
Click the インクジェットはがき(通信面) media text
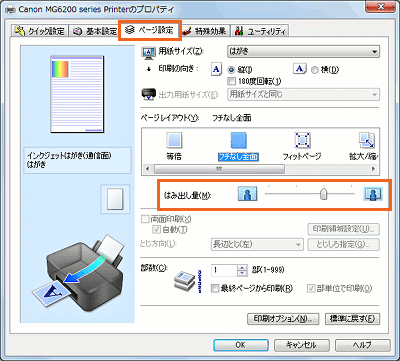click(x=69, y=155)
